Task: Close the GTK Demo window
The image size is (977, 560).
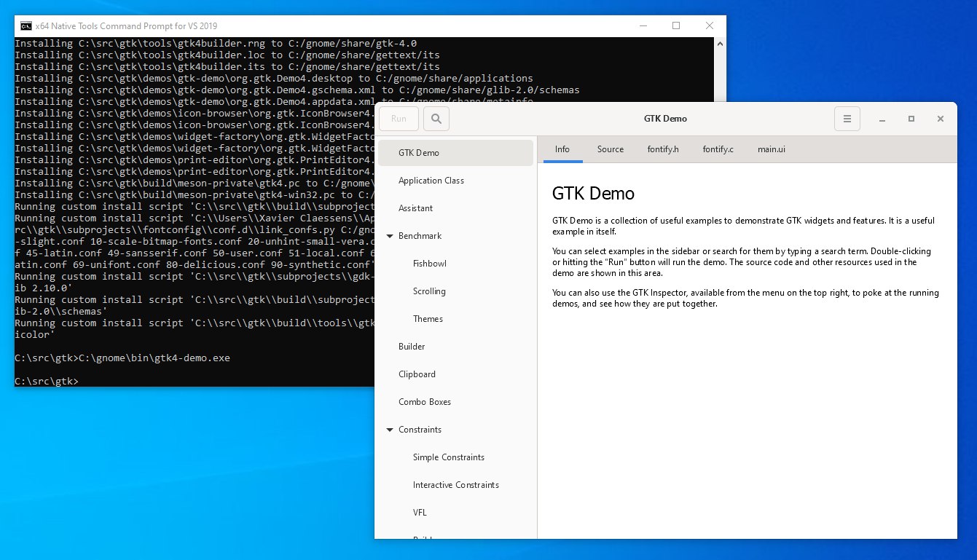Action: point(941,119)
